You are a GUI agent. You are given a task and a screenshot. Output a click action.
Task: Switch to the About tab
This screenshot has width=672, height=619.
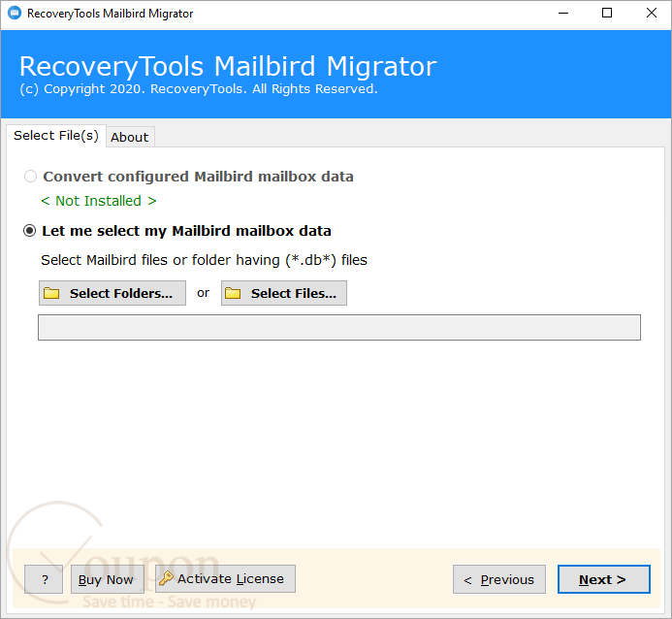(130, 137)
